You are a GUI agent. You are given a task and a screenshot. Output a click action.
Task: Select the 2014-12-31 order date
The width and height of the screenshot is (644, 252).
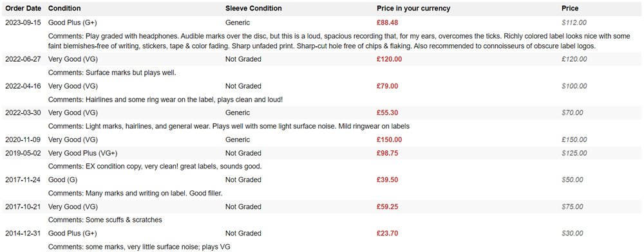(23, 233)
